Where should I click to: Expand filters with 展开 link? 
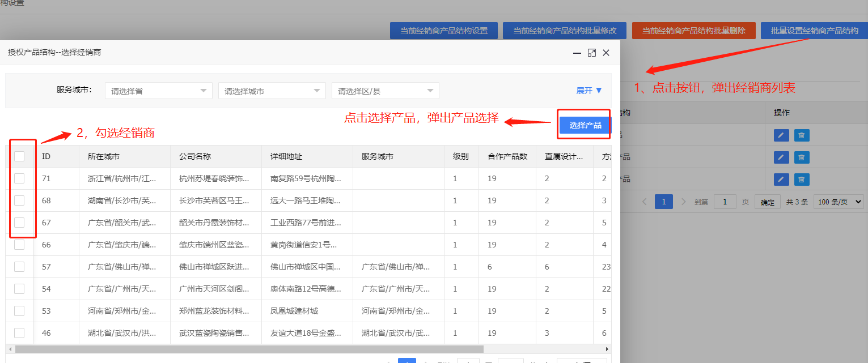coord(588,91)
